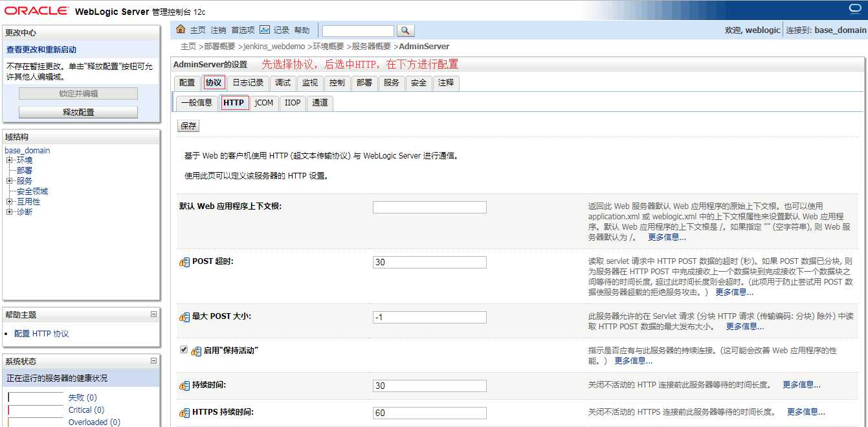Viewport: 868px width, 427px height.
Task: Click the HTTPS 持续时间 input field
Action: [430, 413]
